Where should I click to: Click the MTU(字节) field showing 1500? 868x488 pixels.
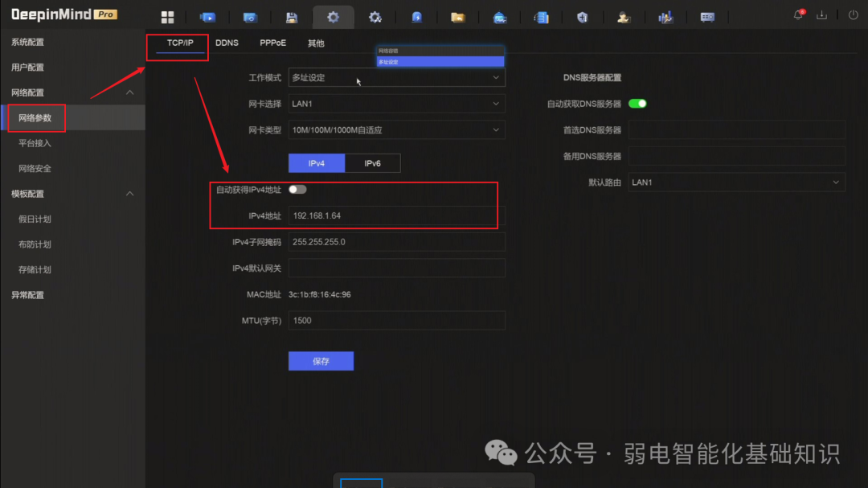(396, 321)
